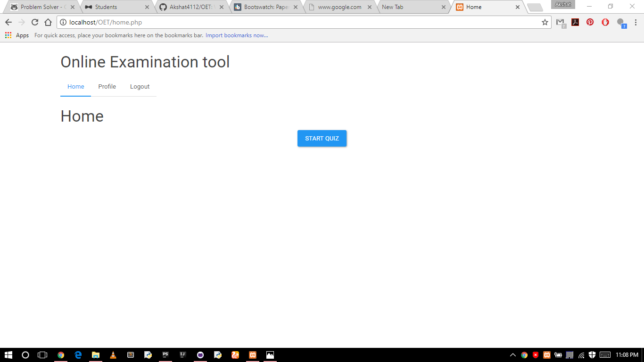Open IntelliJ IDEA from the taskbar
Viewport: 644px width, 362px height.
click(x=183, y=355)
